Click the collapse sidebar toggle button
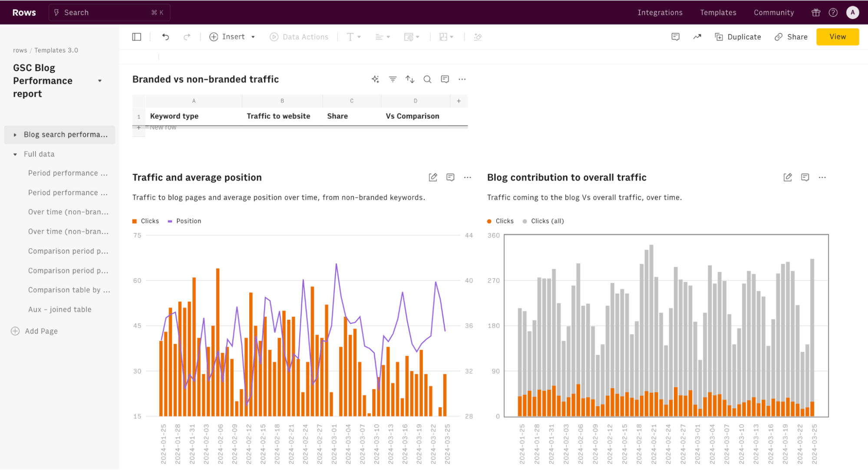The image size is (868, 470). pos(137,36)
